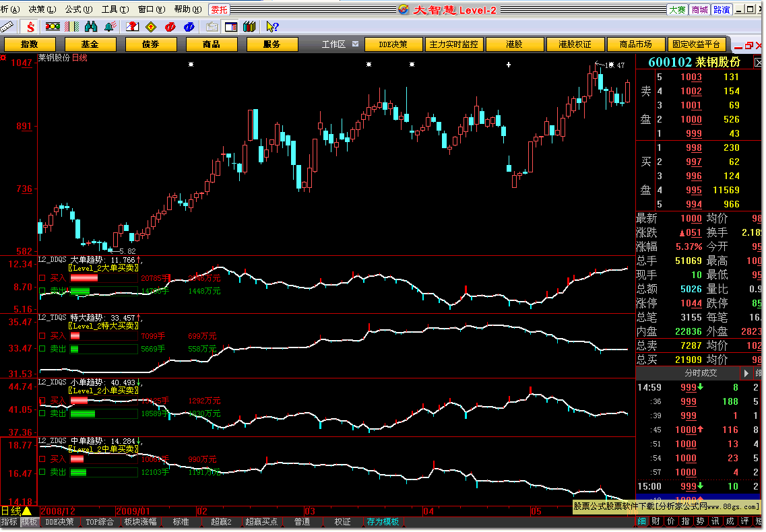Click the red gear icon above 1047
The width and height of the screenshot is (766, 532).
(3, 58)
